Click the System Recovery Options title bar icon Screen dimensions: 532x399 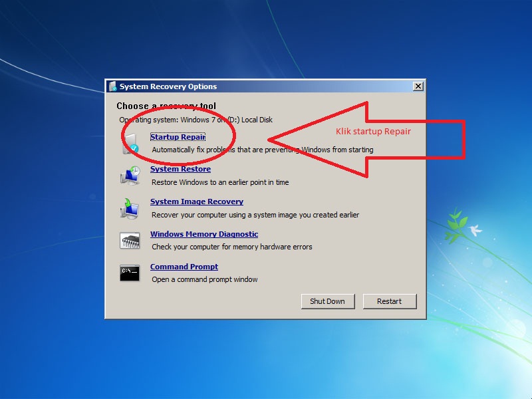click(x=112, y=86)
